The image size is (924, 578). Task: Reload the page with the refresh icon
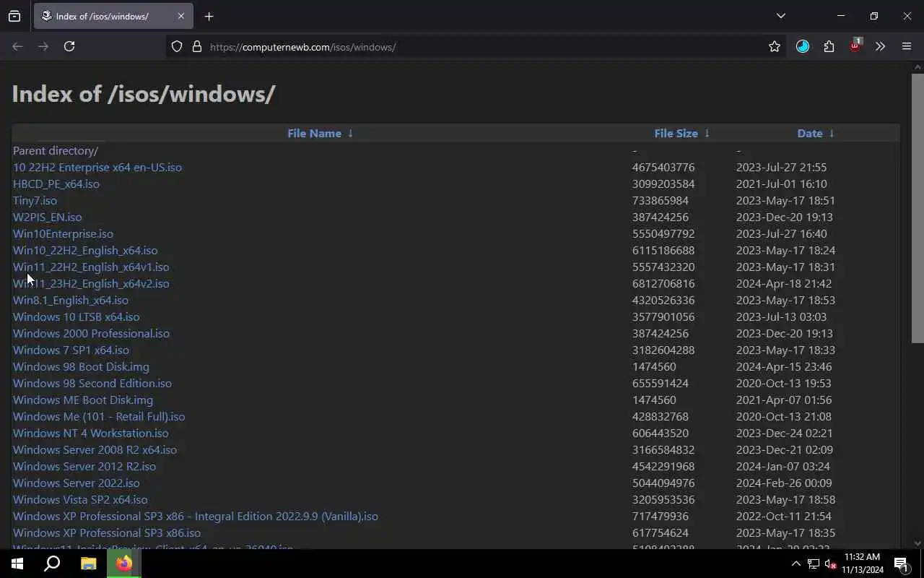point(69,46)
